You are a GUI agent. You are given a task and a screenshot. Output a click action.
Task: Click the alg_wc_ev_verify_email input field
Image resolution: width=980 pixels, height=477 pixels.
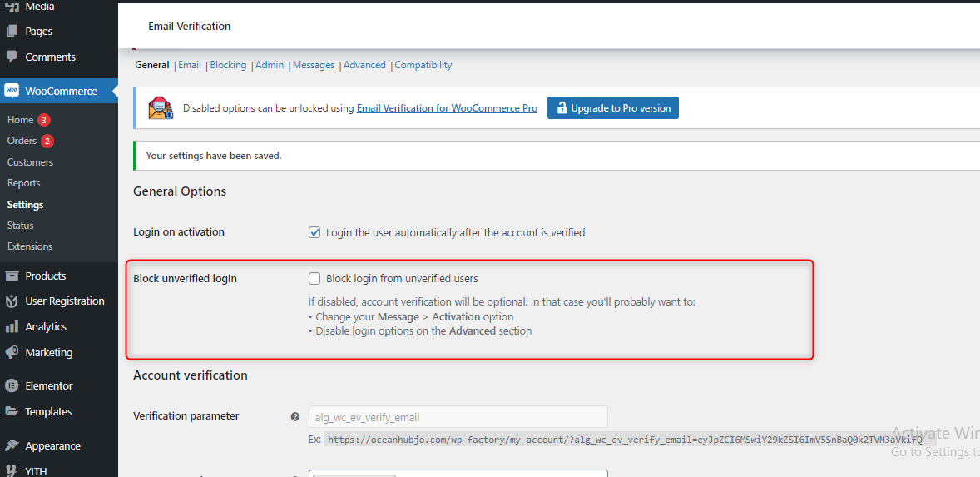[x=458, y=417]
